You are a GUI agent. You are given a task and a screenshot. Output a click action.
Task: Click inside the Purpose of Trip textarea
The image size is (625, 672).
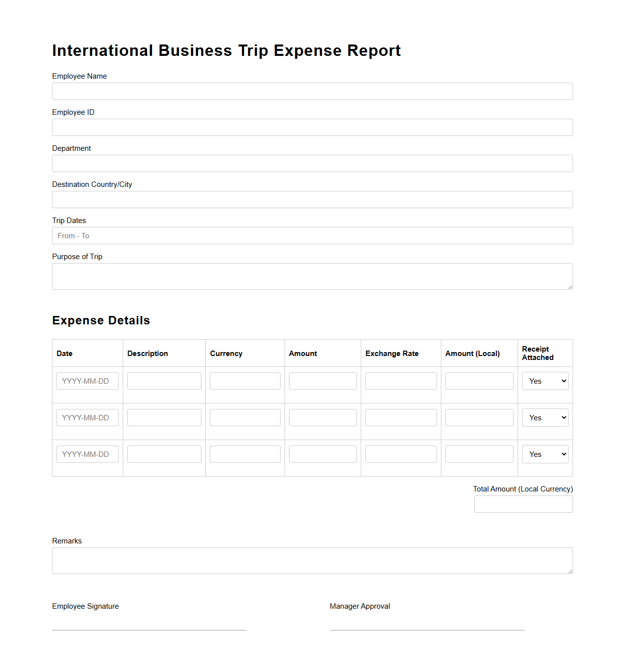click(x=312, y=276)
